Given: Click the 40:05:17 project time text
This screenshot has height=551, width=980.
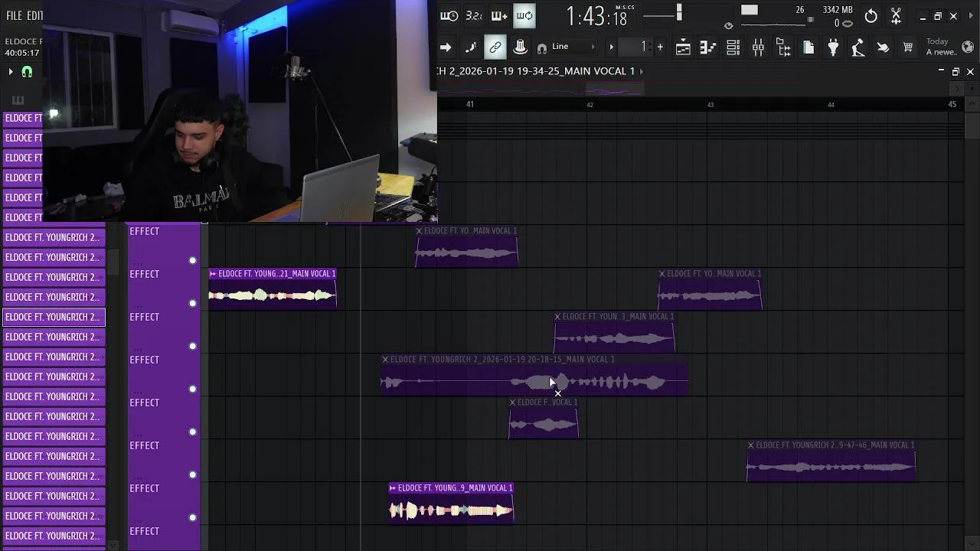Looking at the screenshot, I should click(21, 53).
